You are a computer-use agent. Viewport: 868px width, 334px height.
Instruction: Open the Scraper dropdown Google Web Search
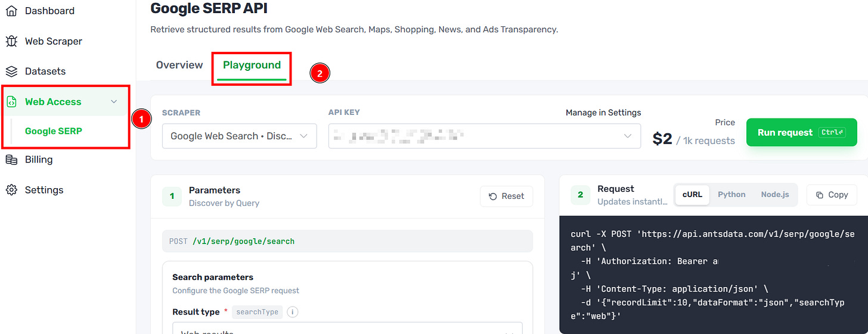(x=239, y=136)
